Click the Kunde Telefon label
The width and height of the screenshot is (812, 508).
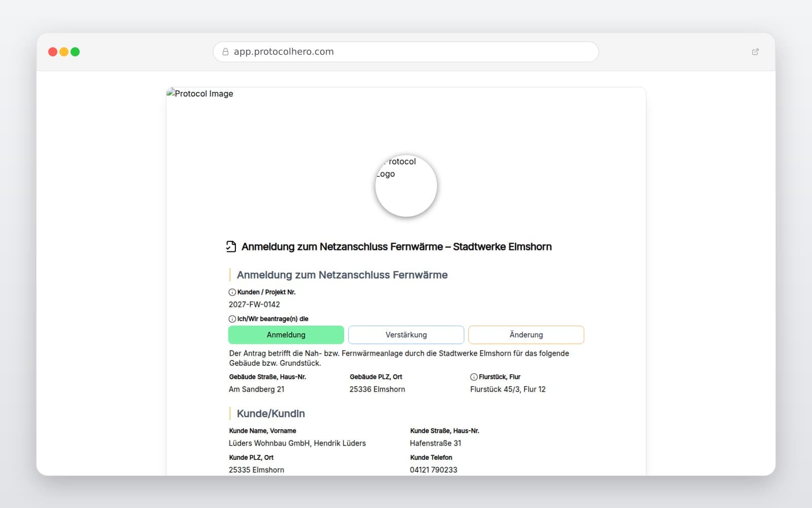(431, 458)
